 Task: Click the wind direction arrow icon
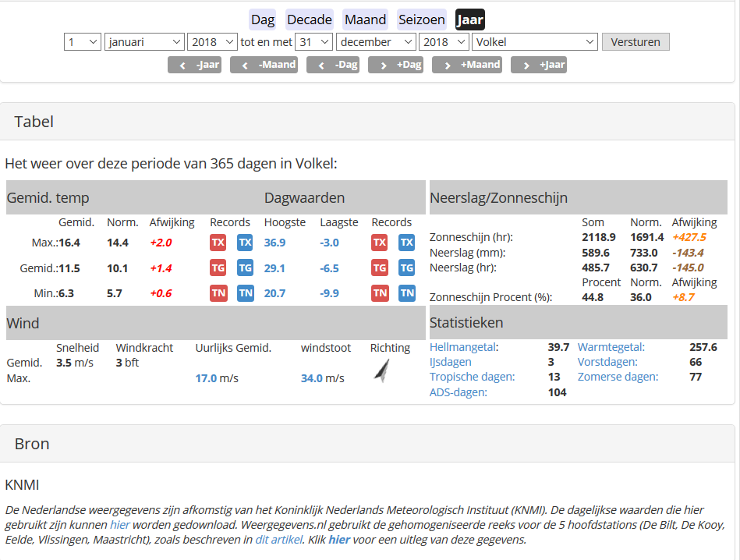pyautogui.click(x=382, y=370)
